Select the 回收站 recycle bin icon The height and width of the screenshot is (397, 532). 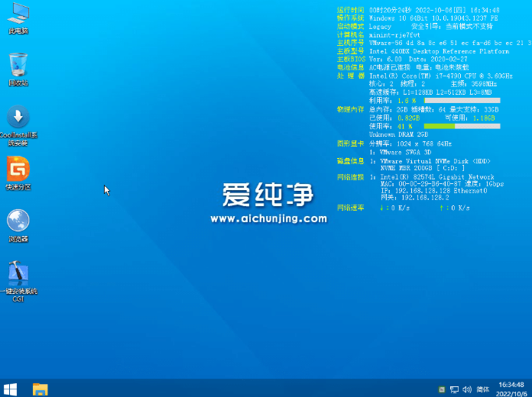pyautogui.click(x=18, y=69)
